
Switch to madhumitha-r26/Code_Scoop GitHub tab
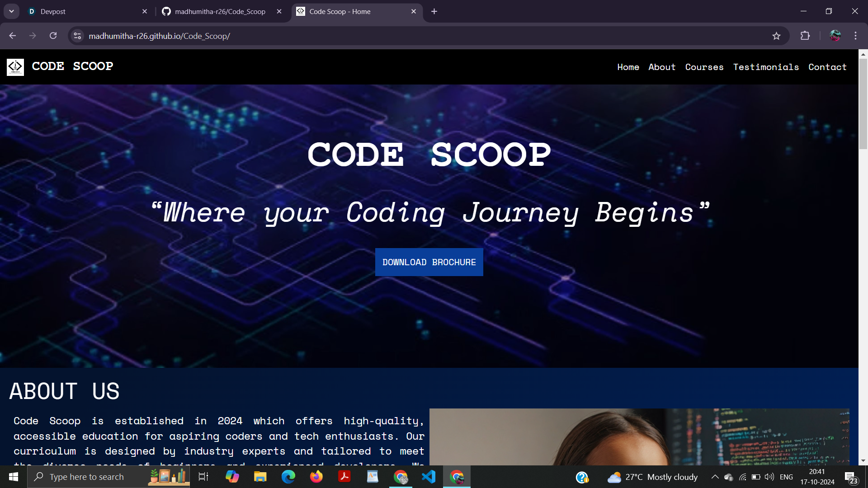pos(220,11)
